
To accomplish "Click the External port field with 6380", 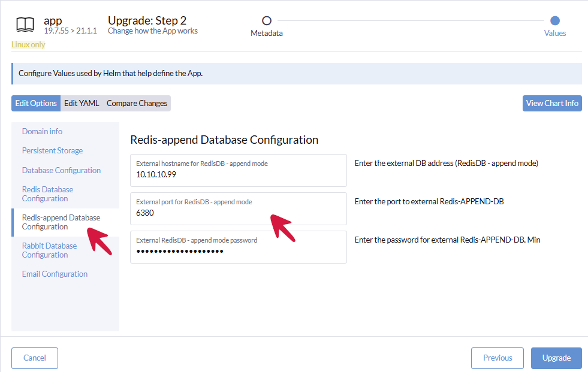I will [x=238, y=213].
